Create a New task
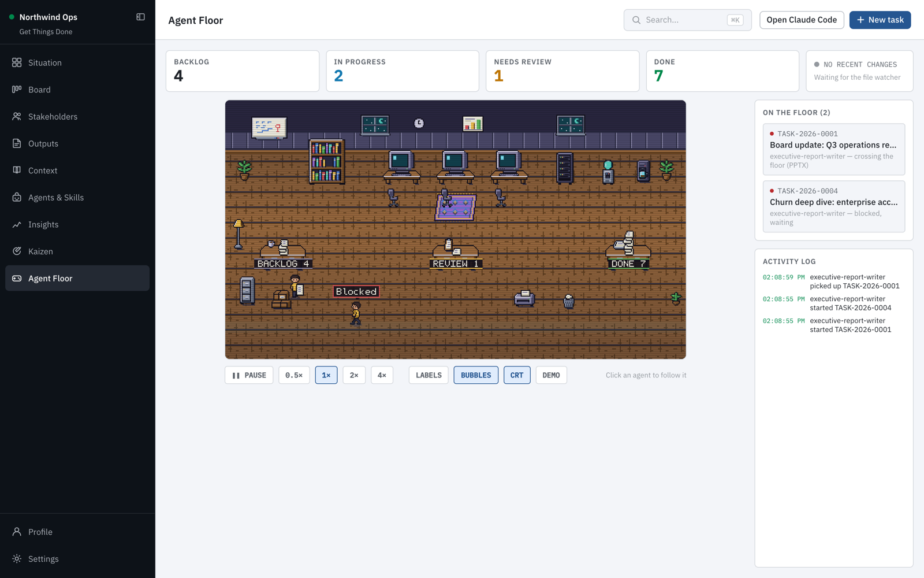This screenshot has height=578, width=924. pos(880,20)
